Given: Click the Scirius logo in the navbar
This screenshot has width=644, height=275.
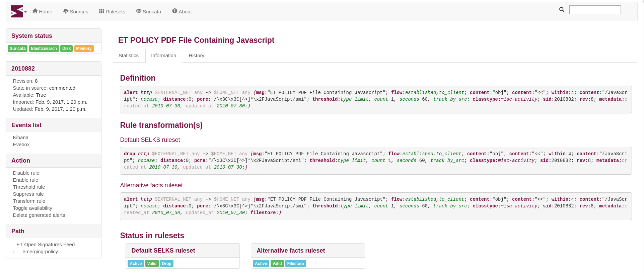Looking at the screenshot, I should [x=17, y=11].
